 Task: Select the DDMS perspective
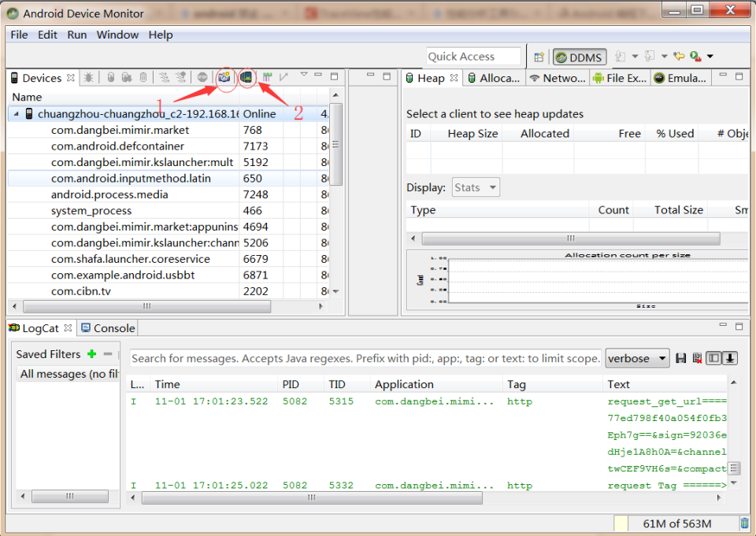[x=579, y=57]
